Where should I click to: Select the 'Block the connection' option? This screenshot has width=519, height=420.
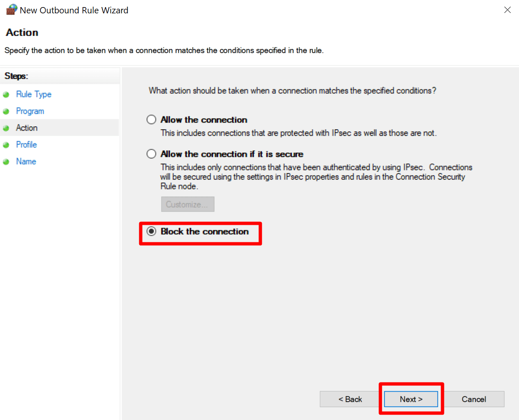pos(151,231)
